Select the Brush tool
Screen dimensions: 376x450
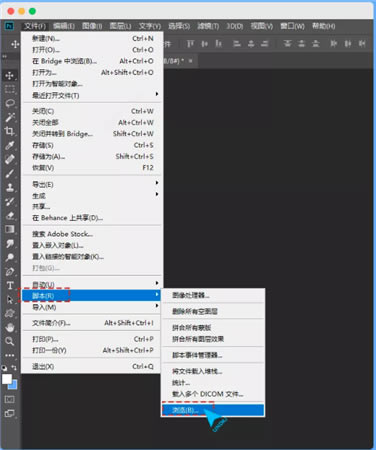(x=10, y=173)
